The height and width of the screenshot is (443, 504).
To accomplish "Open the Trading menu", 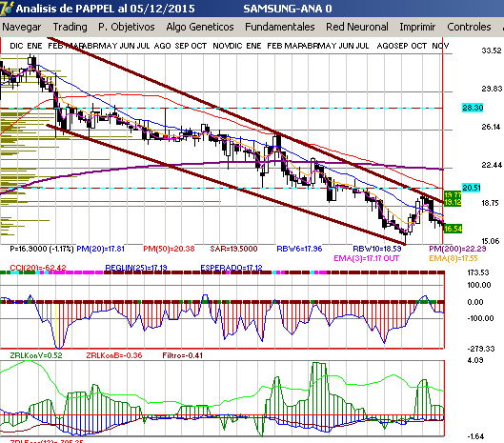I will [70, 27].
